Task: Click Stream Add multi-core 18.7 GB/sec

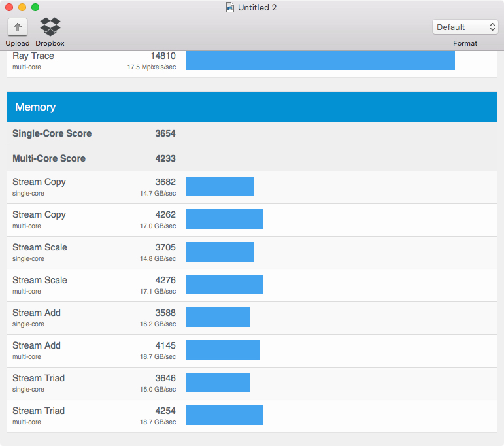Action: (x=158, y=356)
